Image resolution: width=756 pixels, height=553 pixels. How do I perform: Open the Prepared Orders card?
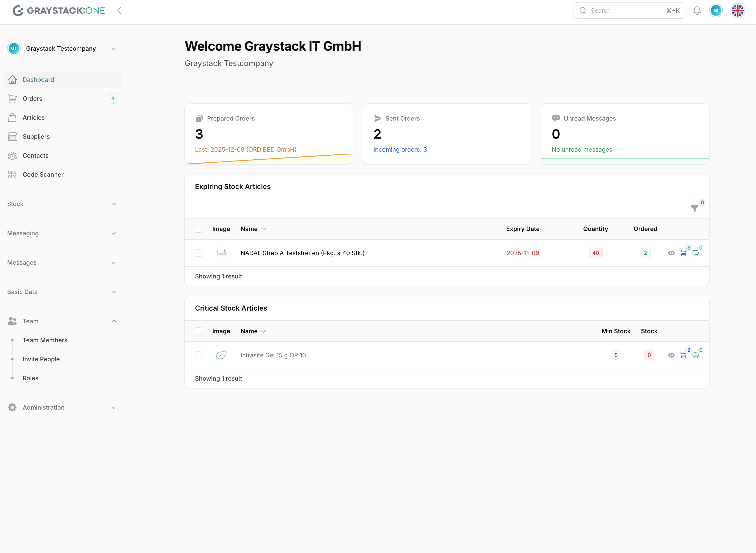click(269, 134)
